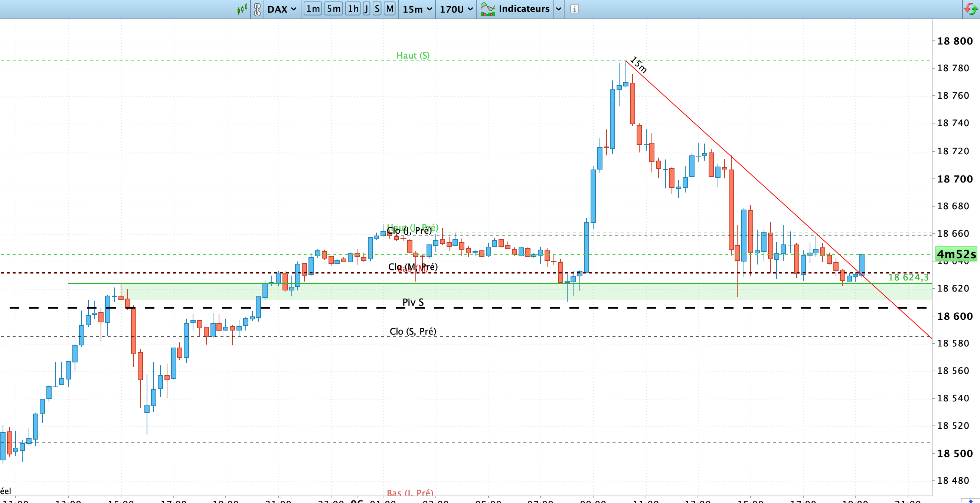
Task: Select the weekly S timeframe button
Action: click(377, 9)
